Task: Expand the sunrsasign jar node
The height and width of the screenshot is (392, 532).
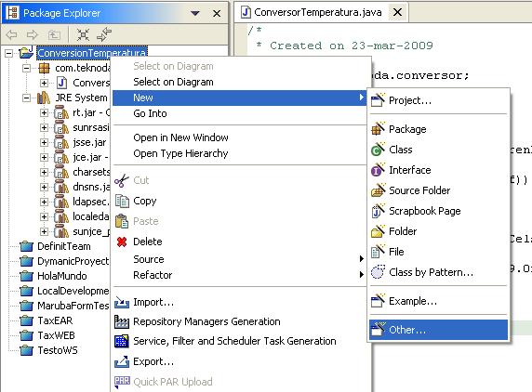Action: click(x=44, y=127)
